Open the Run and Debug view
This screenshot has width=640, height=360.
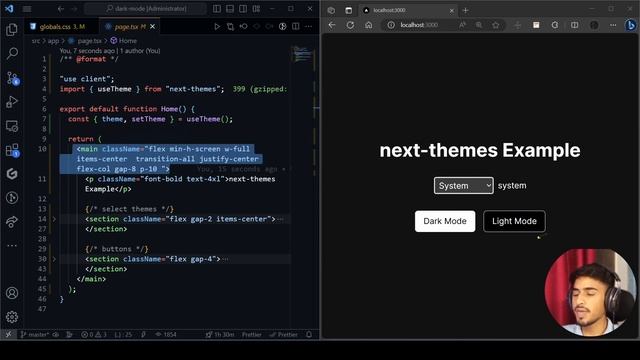(x=12, y=102)
